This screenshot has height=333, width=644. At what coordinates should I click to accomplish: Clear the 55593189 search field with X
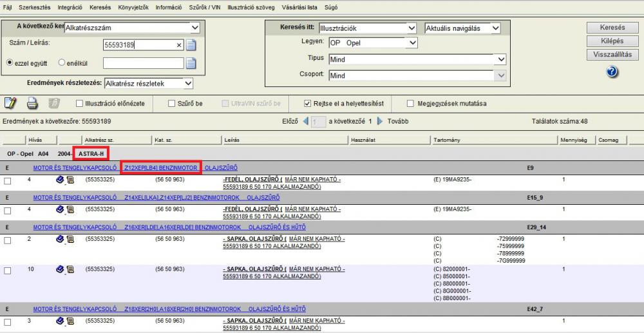179,45
